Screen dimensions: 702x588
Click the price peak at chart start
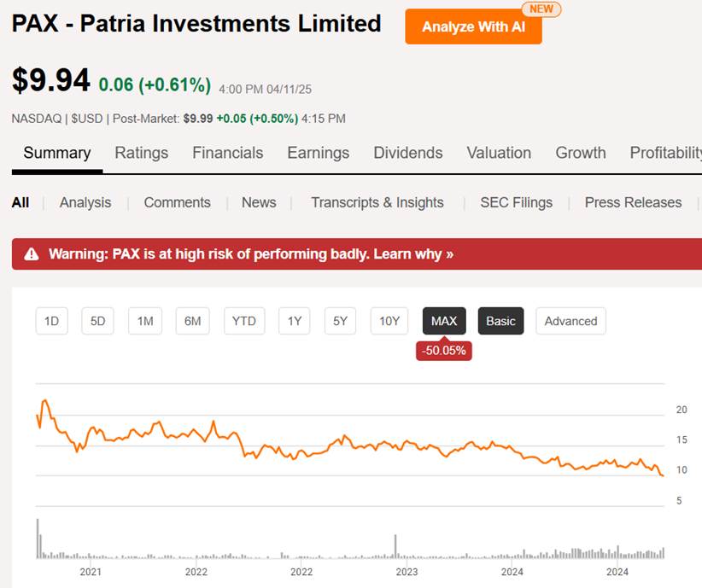coord(44,401)
